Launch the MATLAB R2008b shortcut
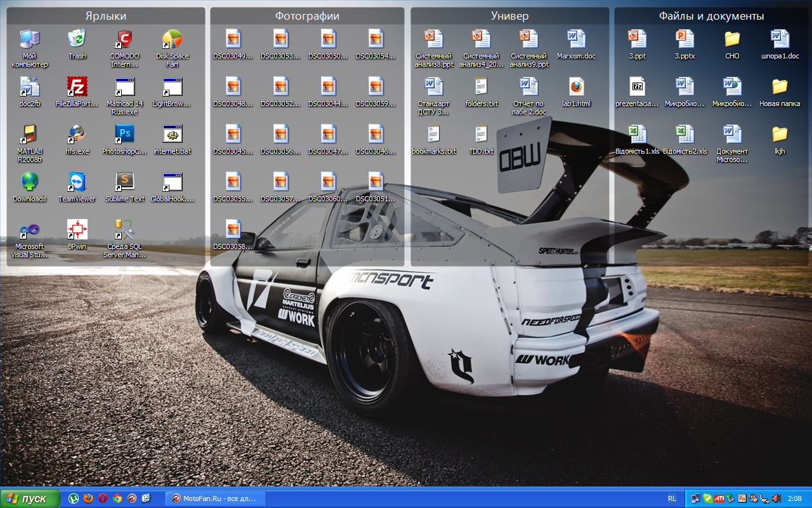Image resolution: width=812 pixels, height=508 pixels. click(x=30, y=135)
